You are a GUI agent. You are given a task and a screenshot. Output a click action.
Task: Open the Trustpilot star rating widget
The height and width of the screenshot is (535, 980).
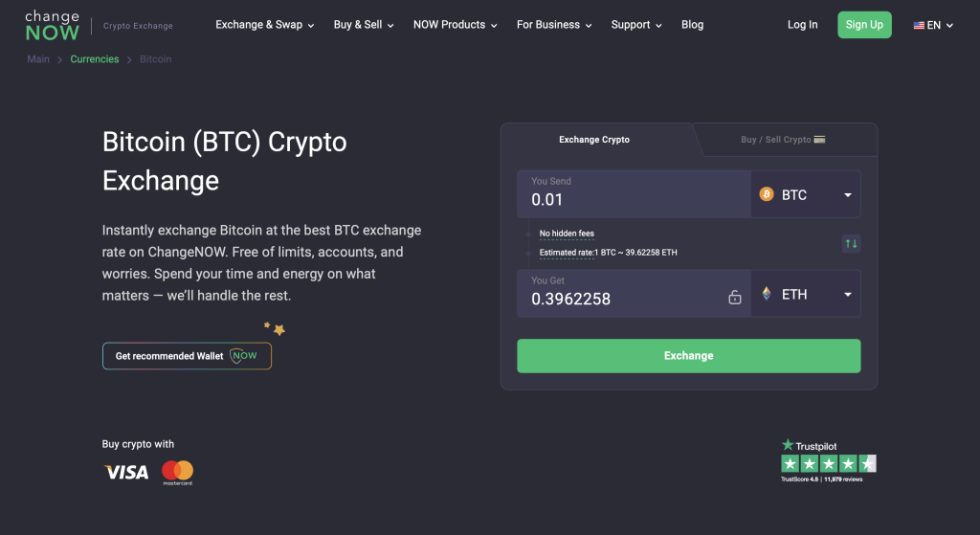click(x=828, y=460)
